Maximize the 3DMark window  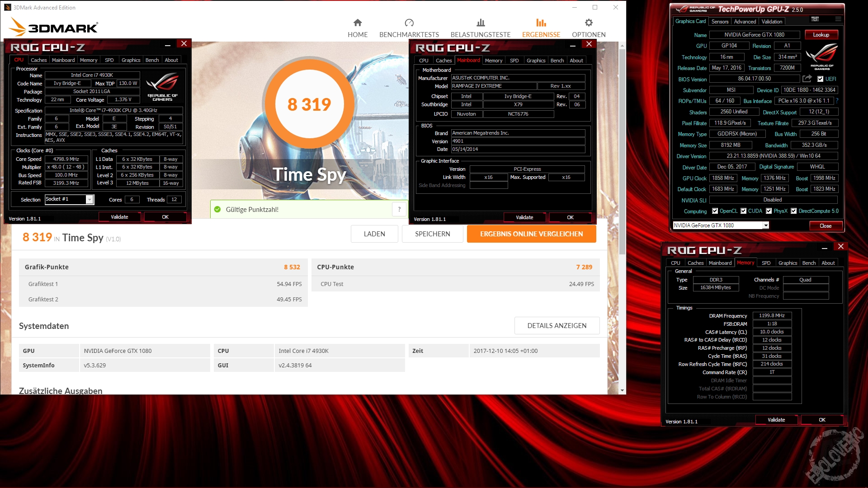[x=595, y=7]
